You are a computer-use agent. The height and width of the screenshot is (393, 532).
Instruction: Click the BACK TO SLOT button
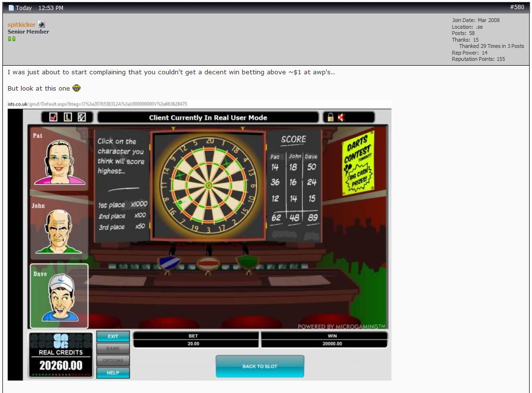[260, 366]
